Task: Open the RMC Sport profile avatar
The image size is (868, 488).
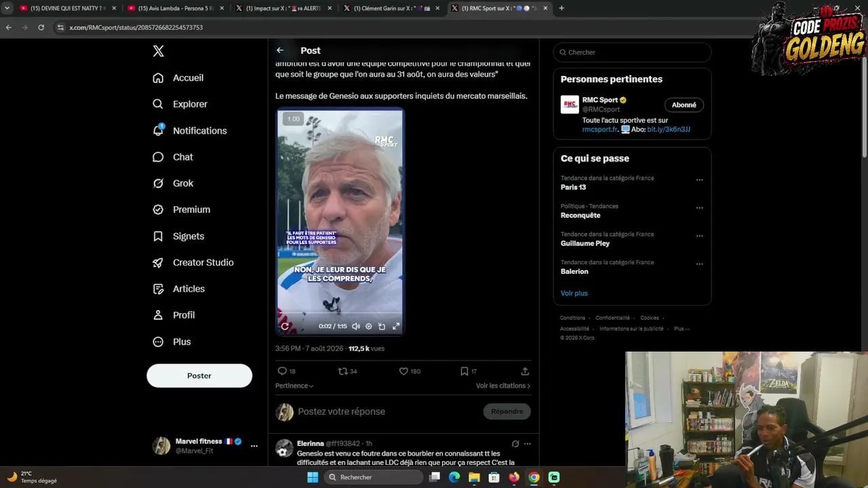Action: coord(570,104)
